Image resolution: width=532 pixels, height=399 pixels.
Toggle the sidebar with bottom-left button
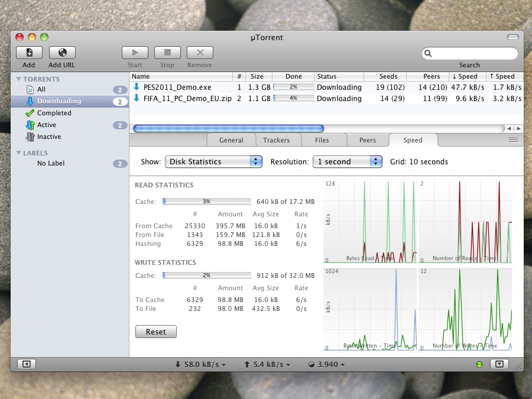pos(27,364)
